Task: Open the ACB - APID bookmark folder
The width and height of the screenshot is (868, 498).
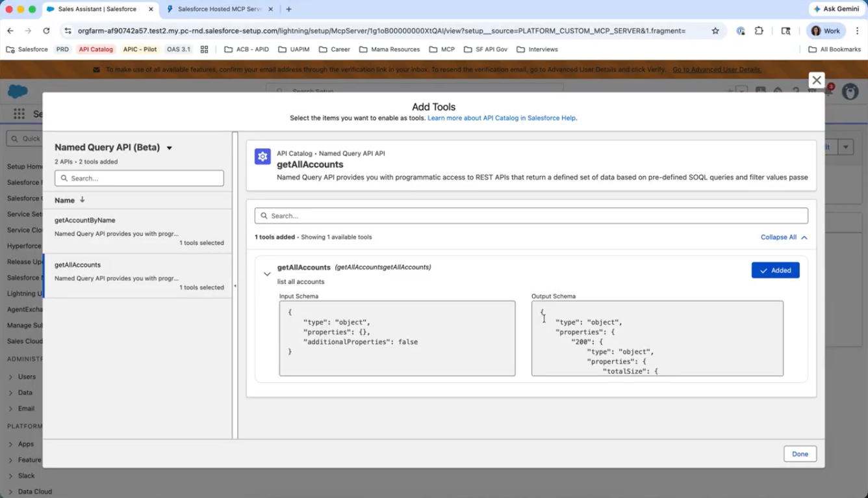Action: (246, 49)
